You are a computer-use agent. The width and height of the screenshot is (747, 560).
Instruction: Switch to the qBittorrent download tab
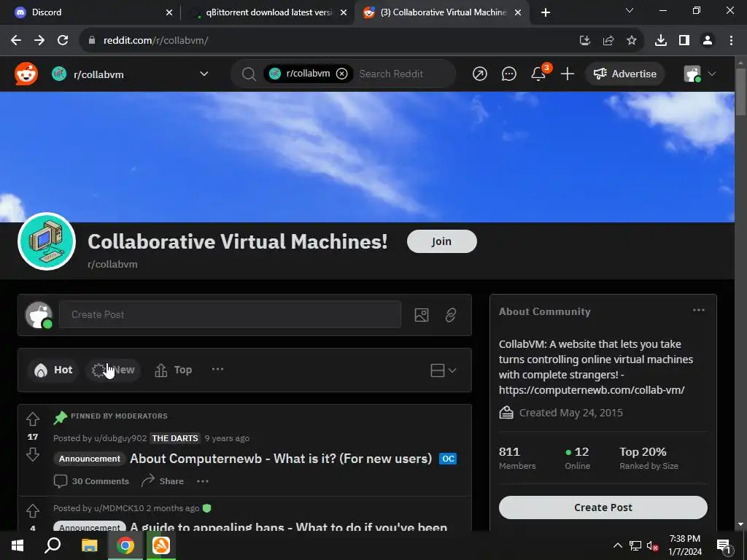click(x=269, y=12)
